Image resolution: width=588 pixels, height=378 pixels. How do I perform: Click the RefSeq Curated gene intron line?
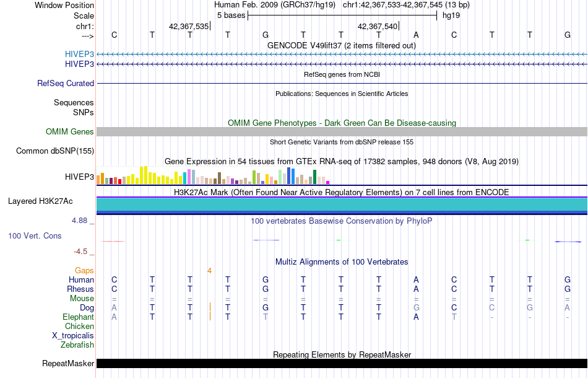tap(342, 83)
